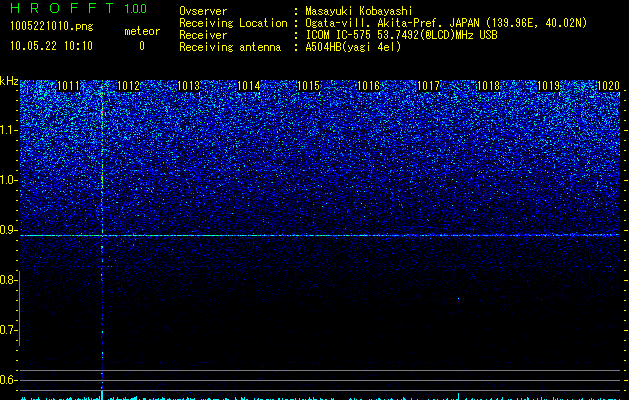Click the date stamp 10.05.22 10:10
Viewport: 629px width, 400px height.
51,46
